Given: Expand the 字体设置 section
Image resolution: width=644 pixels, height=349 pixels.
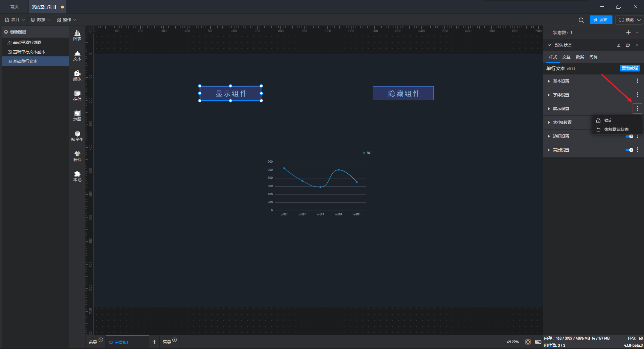Looking at the screenshot, I should click(x=549, y=95).
